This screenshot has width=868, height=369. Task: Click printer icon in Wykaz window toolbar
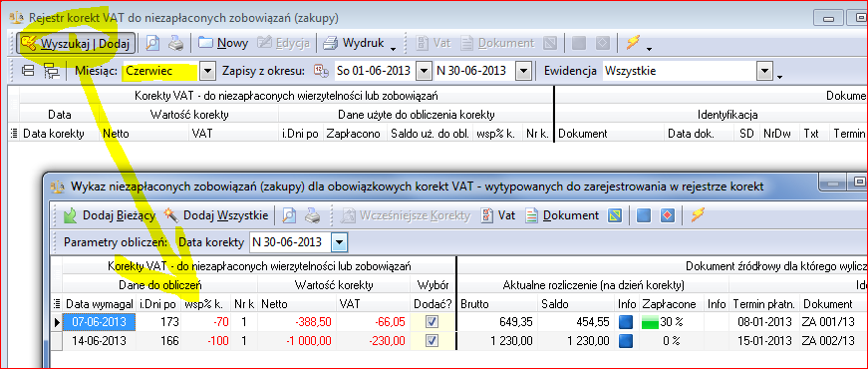[313, 215]
